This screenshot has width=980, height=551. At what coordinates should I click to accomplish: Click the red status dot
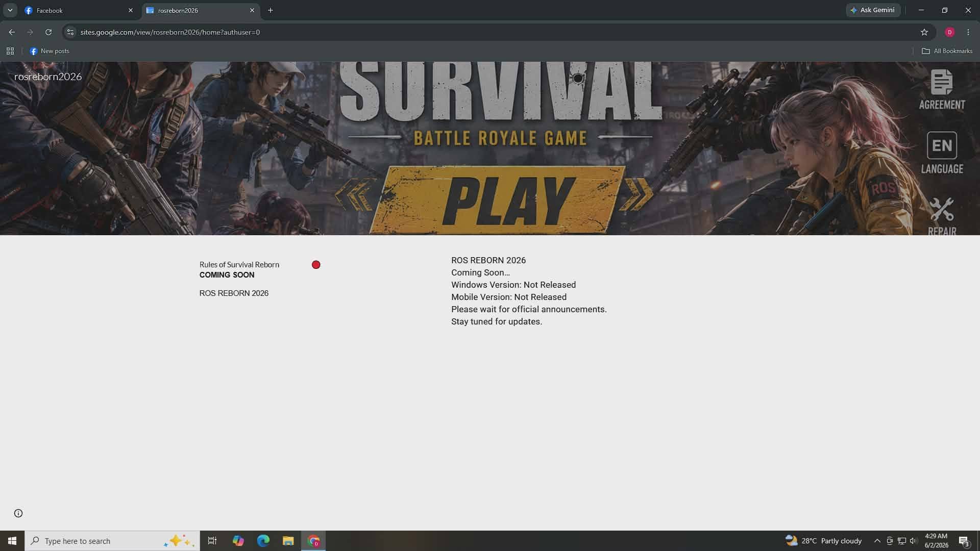pos(316,265)
